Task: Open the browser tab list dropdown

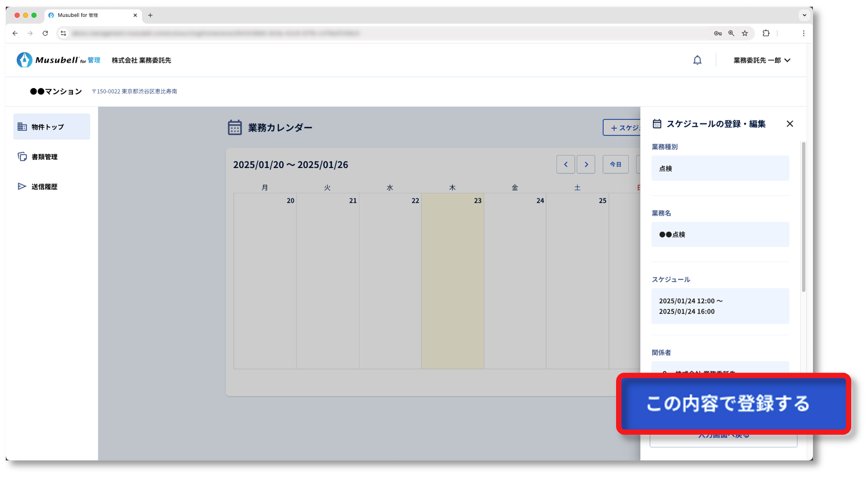Action: (804, 15)
